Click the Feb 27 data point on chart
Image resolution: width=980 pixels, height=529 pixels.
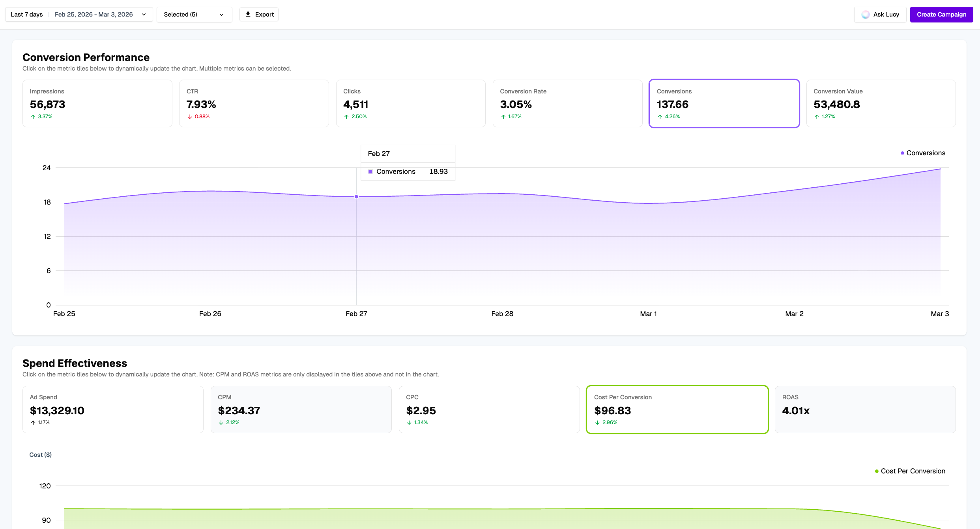click(356, 197)
